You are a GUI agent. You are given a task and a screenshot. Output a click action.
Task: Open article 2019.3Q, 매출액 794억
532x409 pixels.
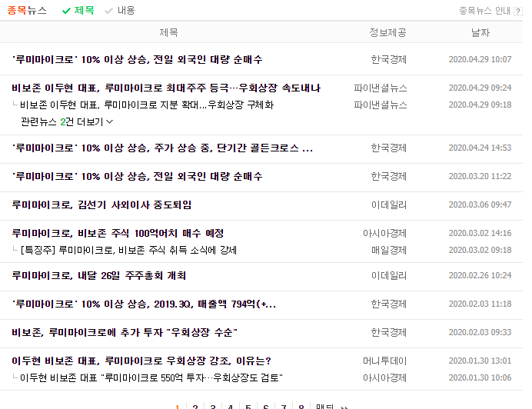coord(144,304)
